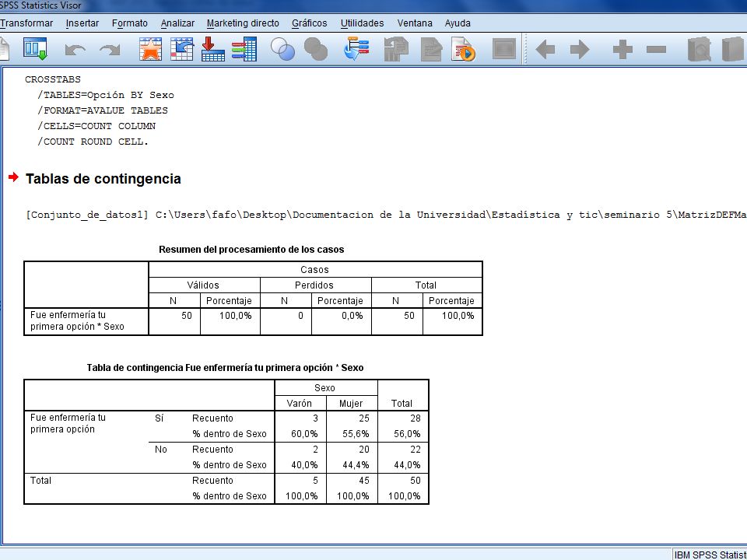
Task: Click the orange star go-to-data icon
Action: [150, 49]
